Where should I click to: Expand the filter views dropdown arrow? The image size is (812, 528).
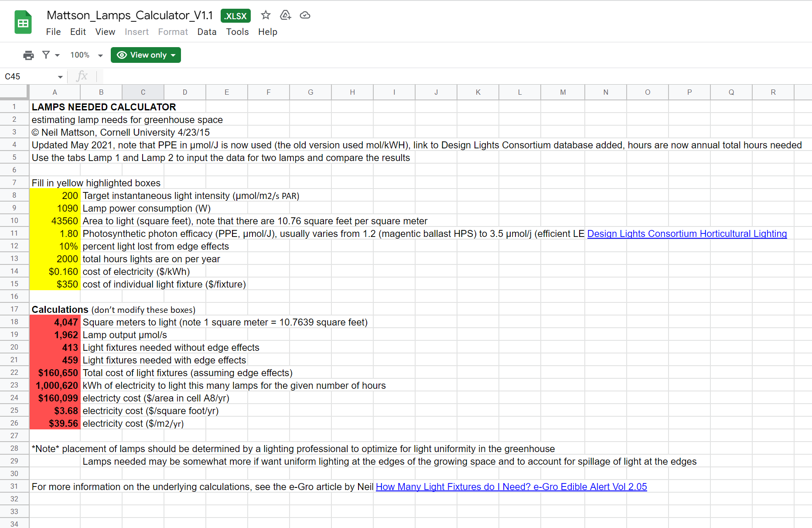[x=57, y=55]
